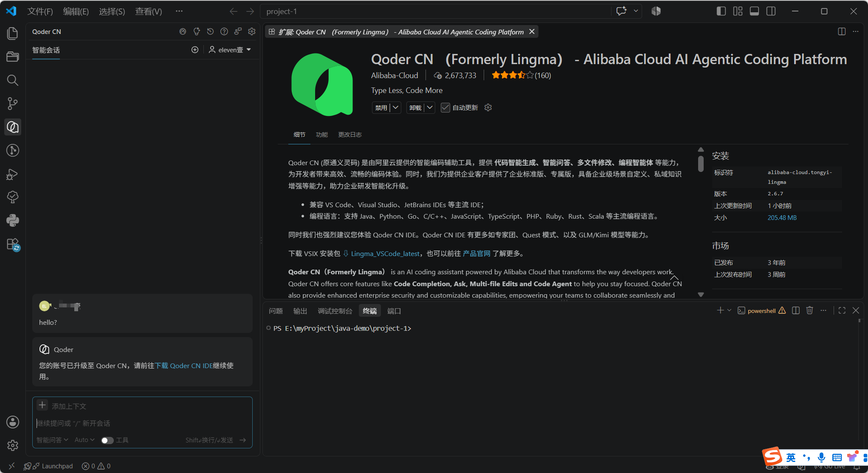The height and width of the screenshot is (473, 868).
Task: Follow the 下载 Qoder CN IDE link
Action: coord(183,366)
